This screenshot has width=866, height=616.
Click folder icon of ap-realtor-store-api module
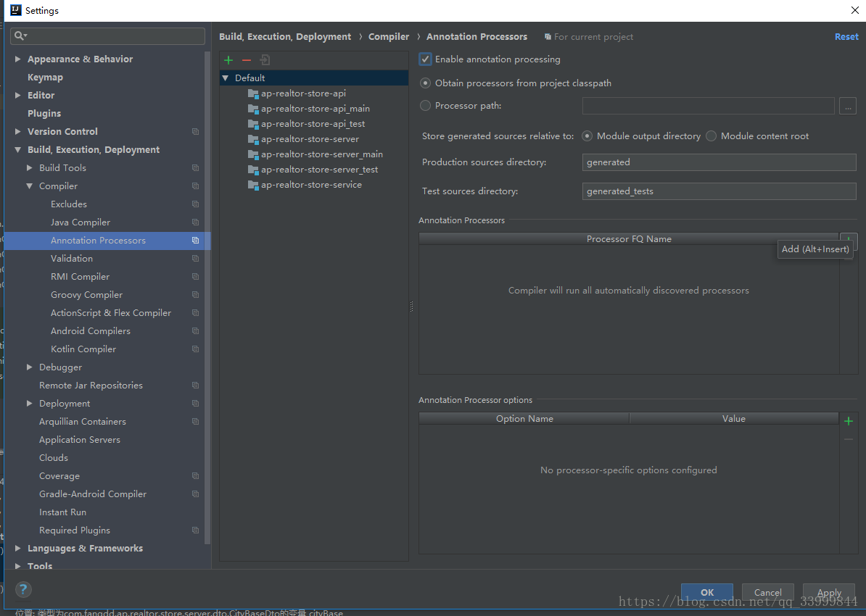click(253, 93)
